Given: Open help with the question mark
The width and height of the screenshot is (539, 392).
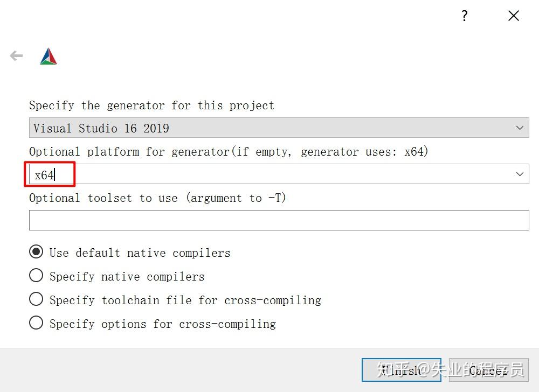Looking at the screenshot, I should 465,16.
